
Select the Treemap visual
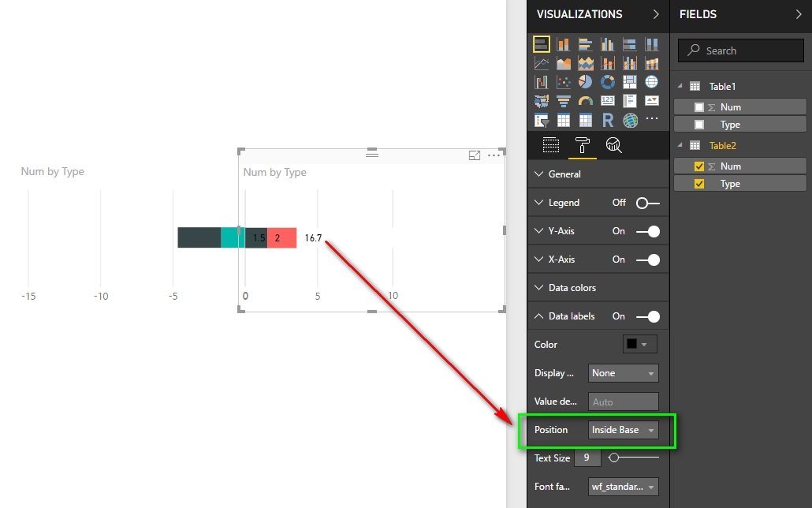click(x=630, y=82)
